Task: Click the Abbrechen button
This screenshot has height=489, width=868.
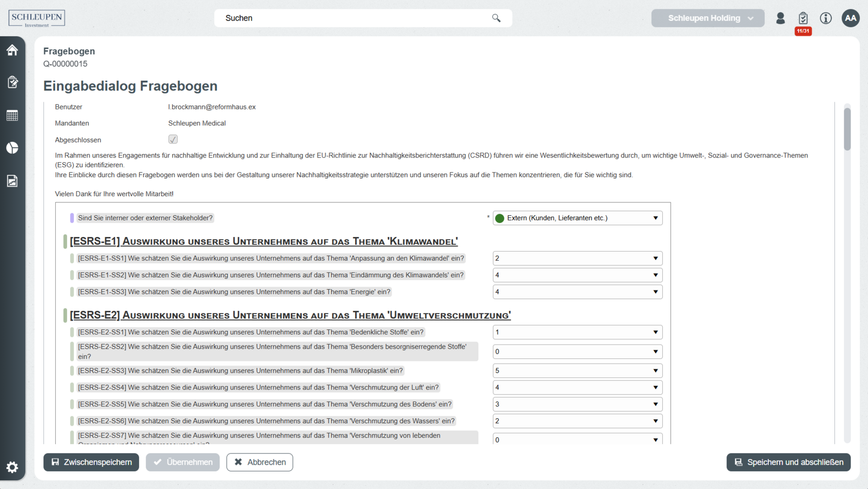Action: [259, 462]
